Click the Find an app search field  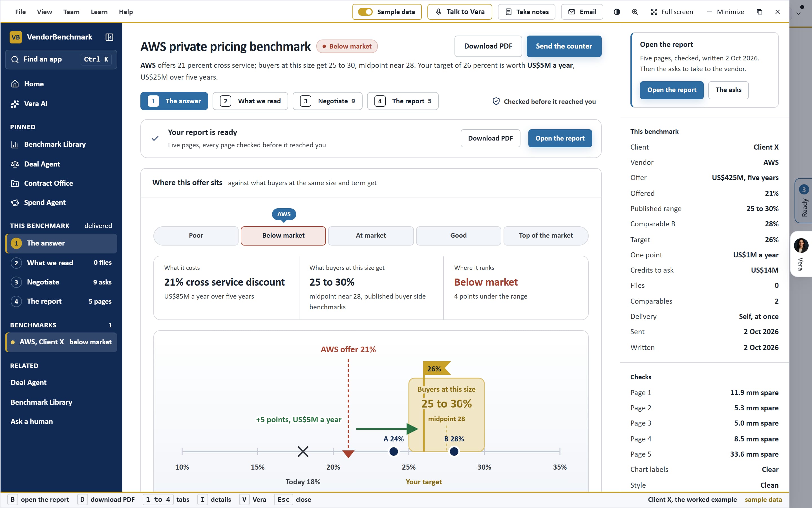[61, 60]
